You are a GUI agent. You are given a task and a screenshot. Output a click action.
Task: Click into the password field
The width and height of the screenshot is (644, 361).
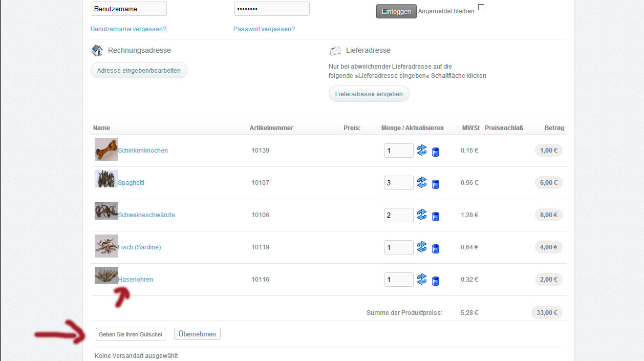(x=272, y=9)
